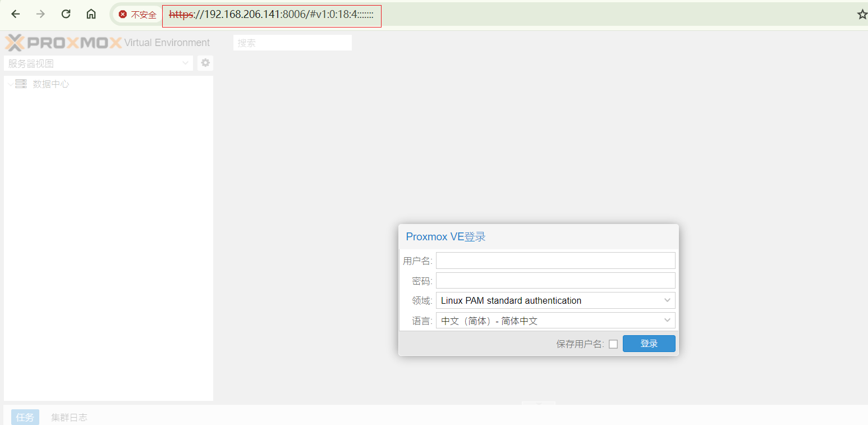Click the Proxmox VE登录 dialog title

tap(446, 237)
